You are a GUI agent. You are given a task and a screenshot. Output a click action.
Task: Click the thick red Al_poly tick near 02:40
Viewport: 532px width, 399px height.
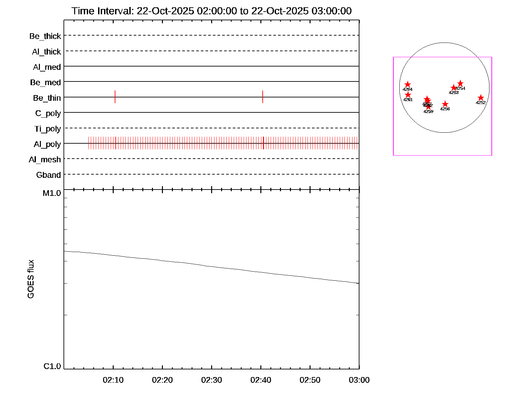pos(263,143)
